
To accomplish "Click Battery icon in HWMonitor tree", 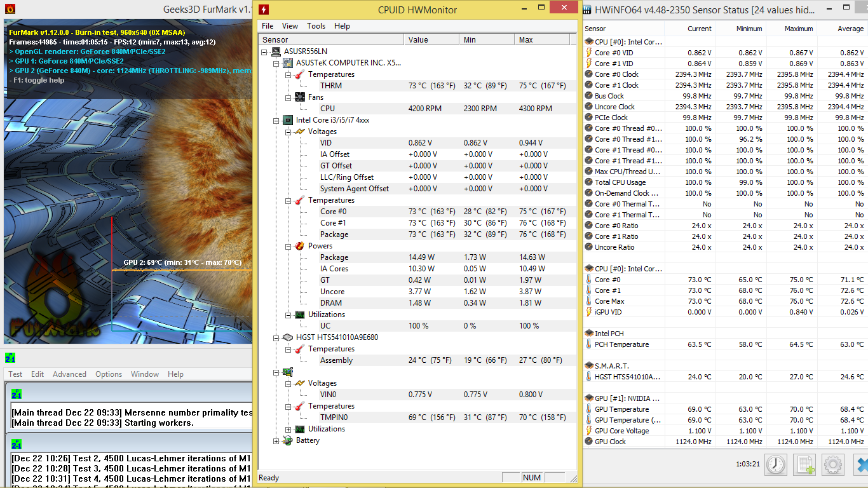I will [288, 440].
